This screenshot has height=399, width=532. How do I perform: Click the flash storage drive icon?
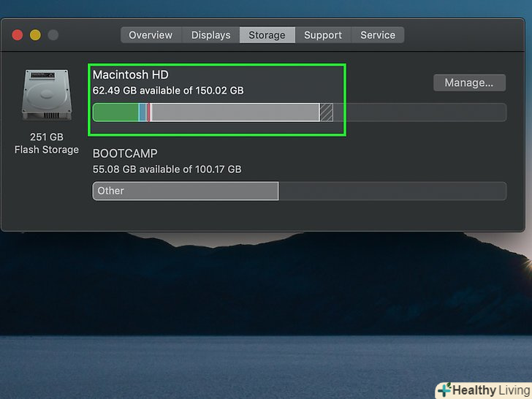(47, 95)
